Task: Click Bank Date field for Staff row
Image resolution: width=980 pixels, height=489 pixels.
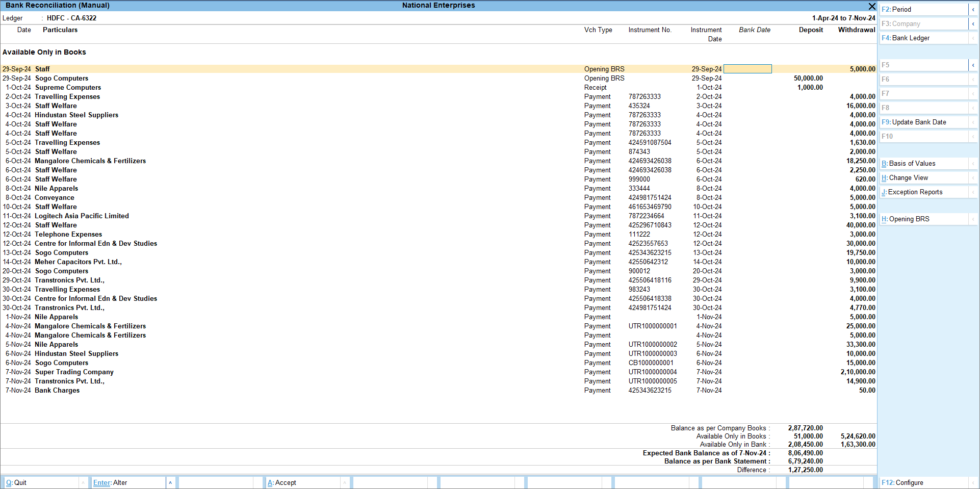Action: pyautogui.click(x=747, y=69)
